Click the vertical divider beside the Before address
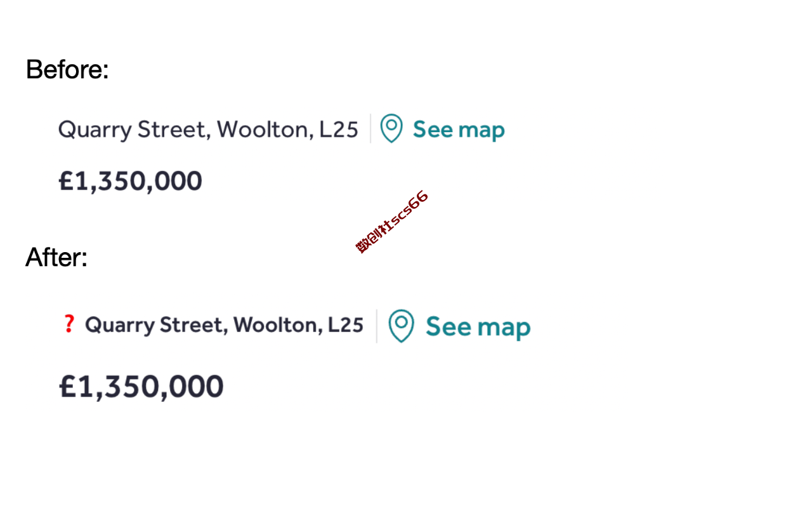The image size is (812, 508). (x=370, y=128)
